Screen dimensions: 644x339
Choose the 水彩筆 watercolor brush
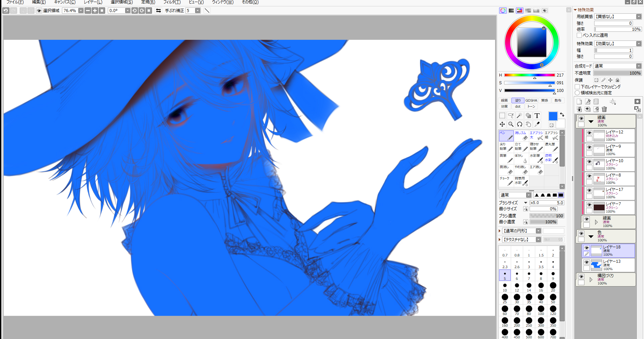coord(536,158)
